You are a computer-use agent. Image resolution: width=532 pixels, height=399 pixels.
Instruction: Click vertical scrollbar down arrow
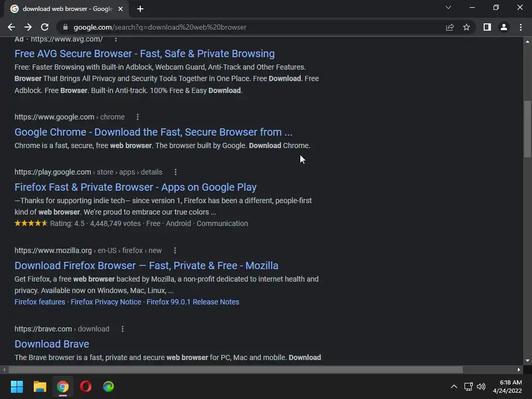coord(527,361)
